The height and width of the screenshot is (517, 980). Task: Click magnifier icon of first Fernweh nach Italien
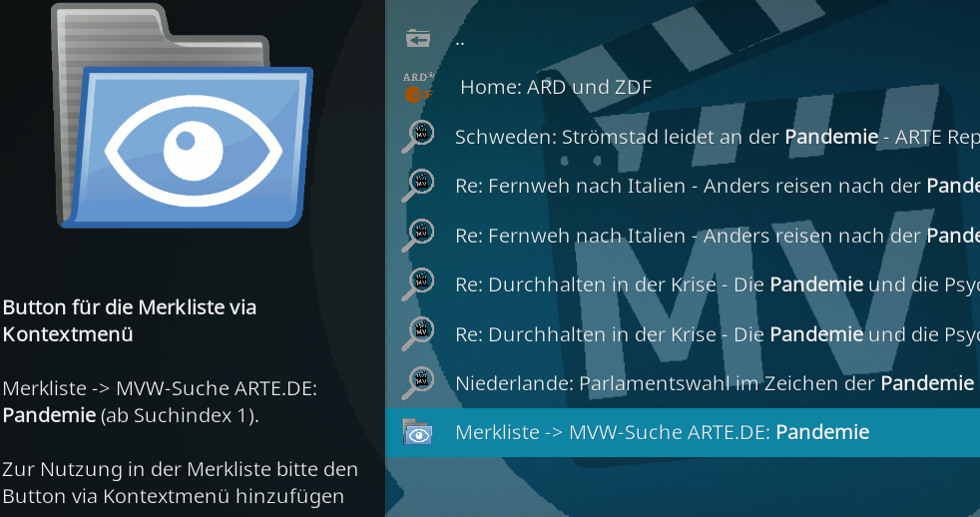418,186
